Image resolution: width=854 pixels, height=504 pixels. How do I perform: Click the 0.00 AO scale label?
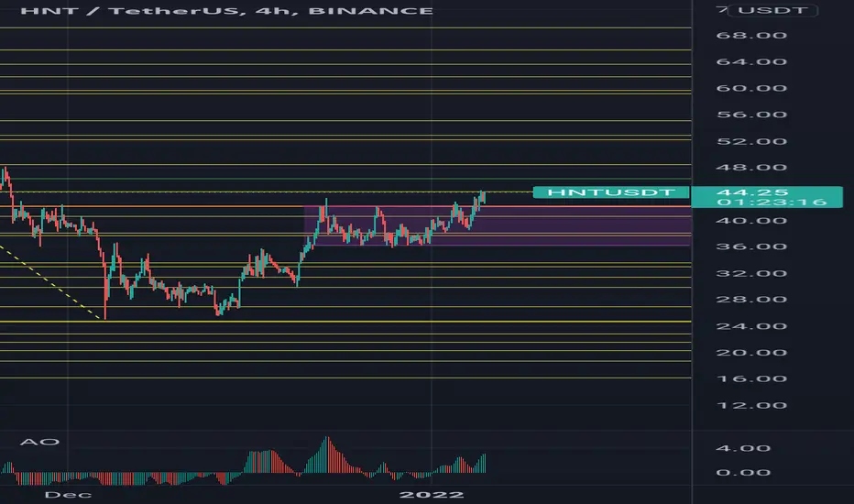743,473
